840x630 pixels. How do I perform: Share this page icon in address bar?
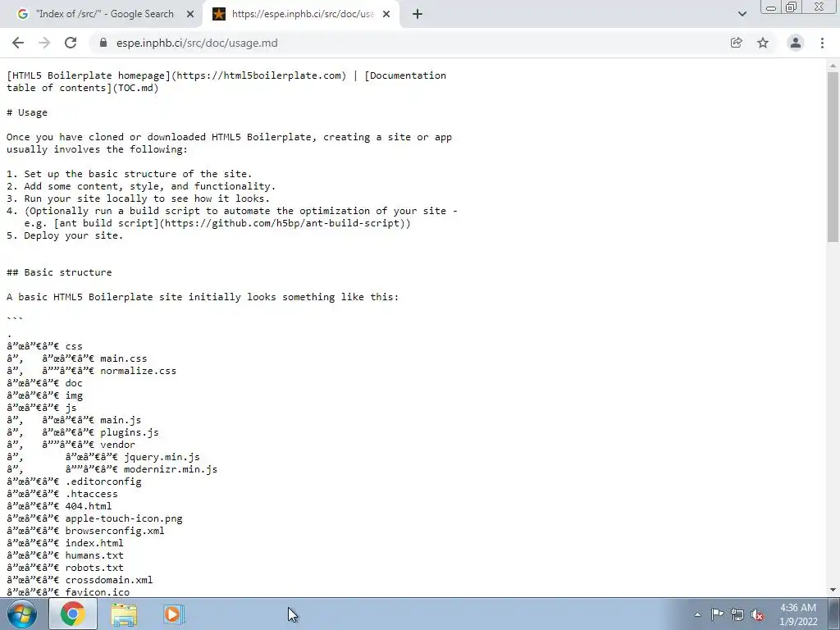click(737, 43)
